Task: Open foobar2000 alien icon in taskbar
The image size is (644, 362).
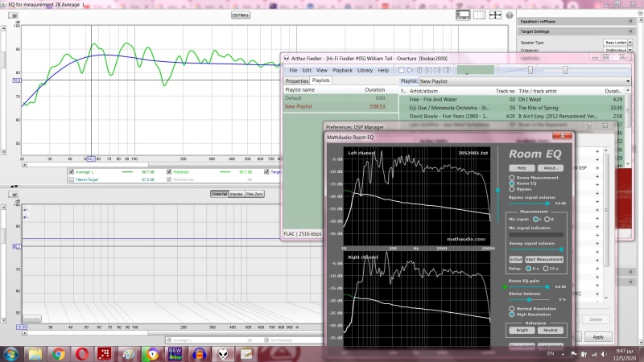Action: click(x=223, y=354)
